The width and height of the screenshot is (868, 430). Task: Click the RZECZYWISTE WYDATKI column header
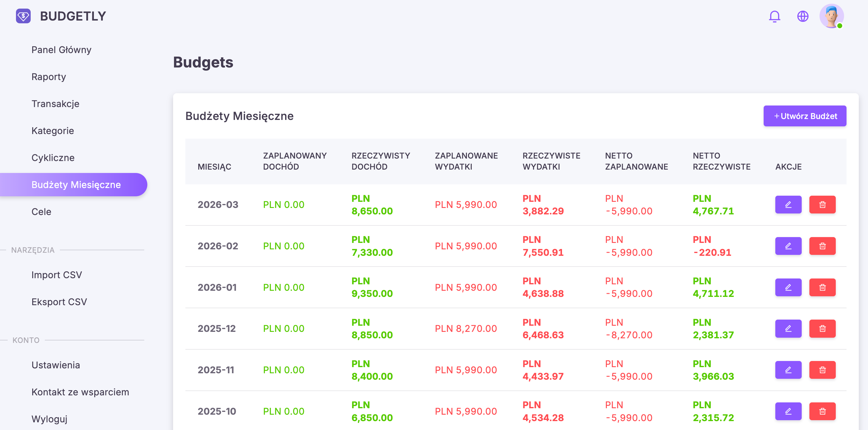click(551, 161)
